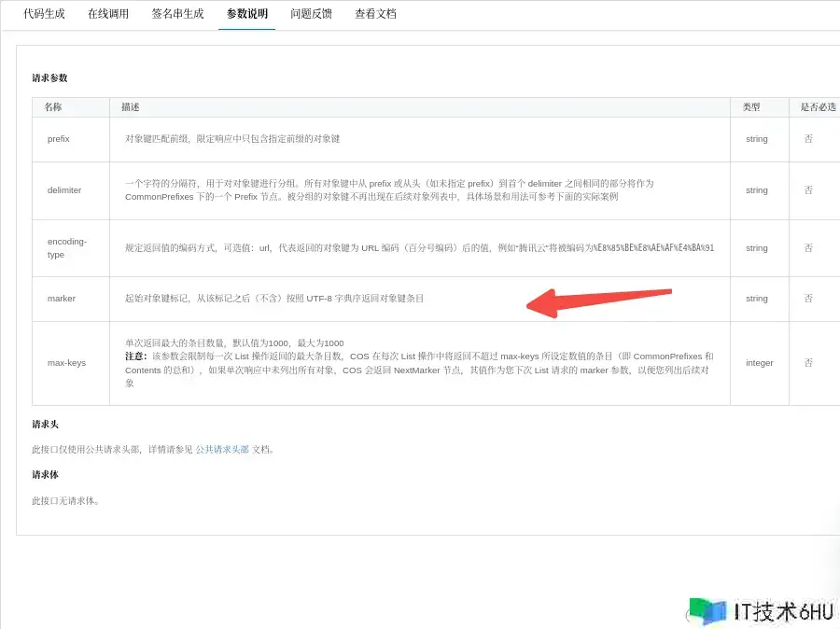The height and width of the screenshot is (629, 840).
Task: Click the 请求参数 section heading
Action: (x=49, y=78)
